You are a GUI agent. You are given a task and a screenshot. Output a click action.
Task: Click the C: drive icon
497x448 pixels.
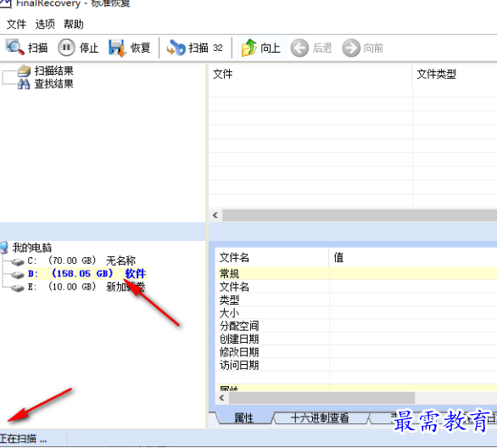click(x=17, y=261)
